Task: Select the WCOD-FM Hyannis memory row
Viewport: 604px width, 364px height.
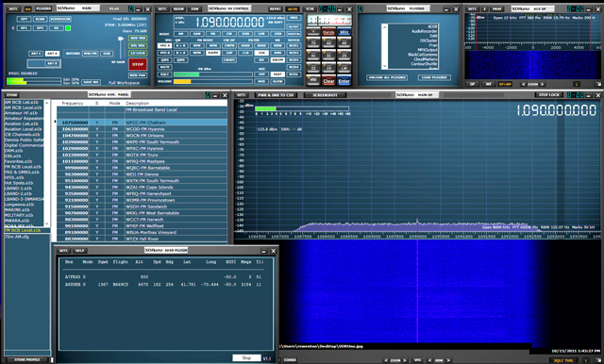Action: (x=143, y=129)
